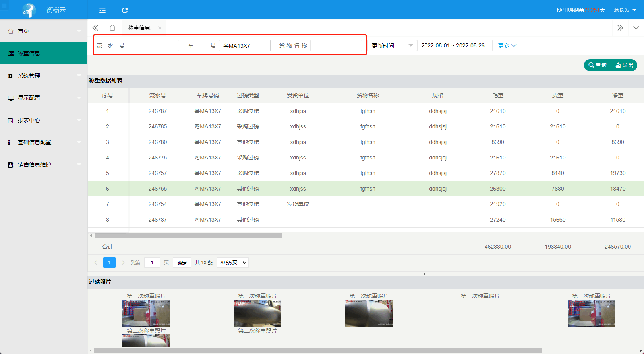Focus the 车号 input containing 粤MA13X7
The height and width of the screenshot is (354, 644).
pos(245,45)
